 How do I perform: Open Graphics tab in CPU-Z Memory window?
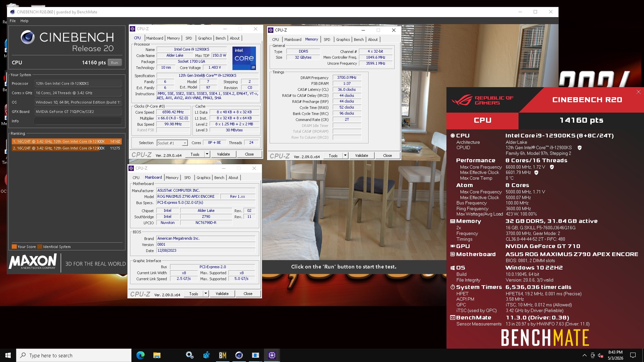tap(343, 40)
